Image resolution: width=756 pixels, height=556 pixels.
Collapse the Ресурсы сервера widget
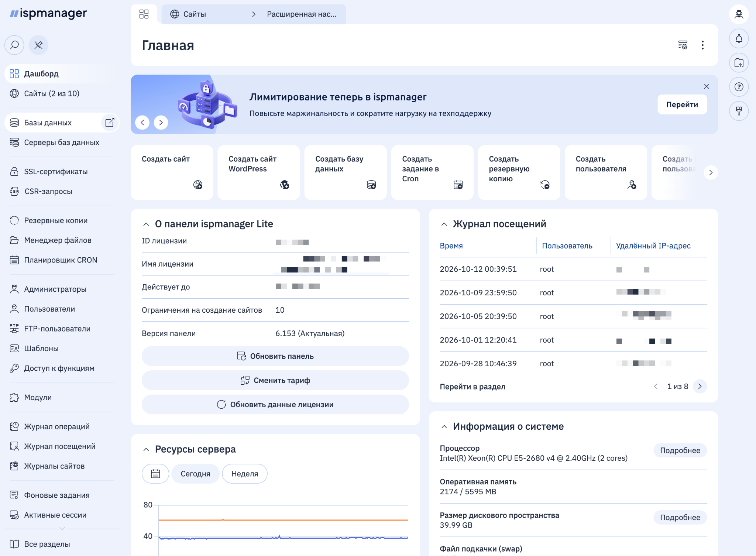pyautogui.click(x=146, y=449)
